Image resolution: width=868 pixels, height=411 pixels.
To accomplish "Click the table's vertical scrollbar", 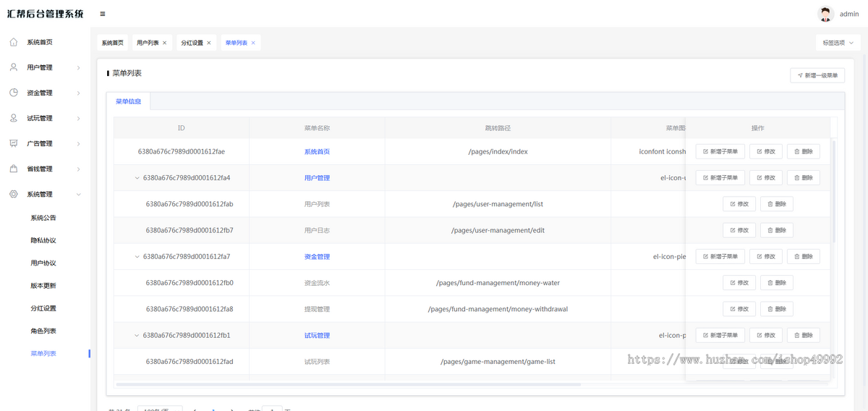I will click(834, 192).
